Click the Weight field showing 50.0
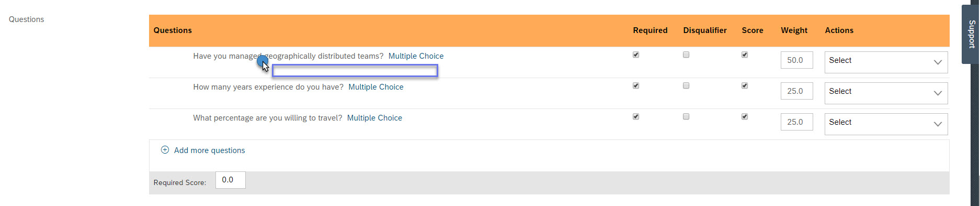The image size is (980, 206). 796,60
